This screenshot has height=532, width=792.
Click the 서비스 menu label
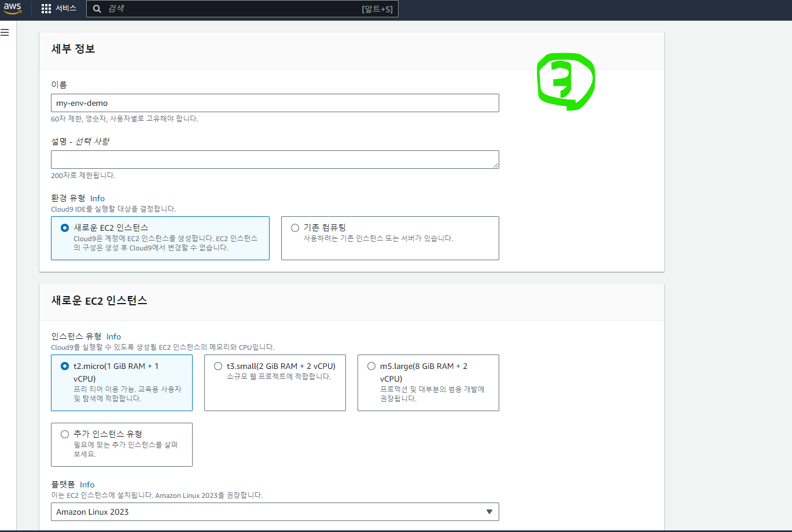click(66, 9)
